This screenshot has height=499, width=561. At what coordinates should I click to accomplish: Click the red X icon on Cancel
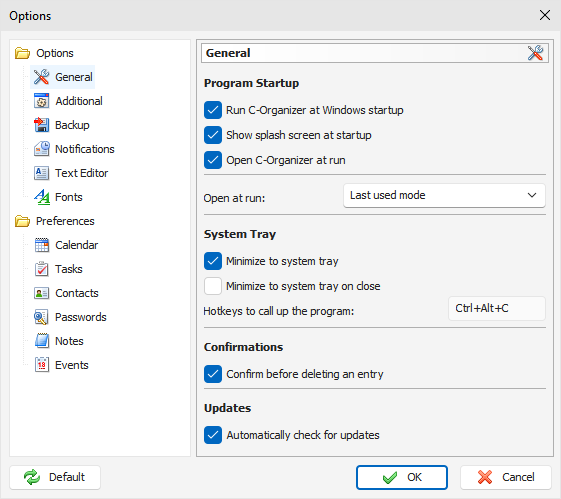pos(485,477)
